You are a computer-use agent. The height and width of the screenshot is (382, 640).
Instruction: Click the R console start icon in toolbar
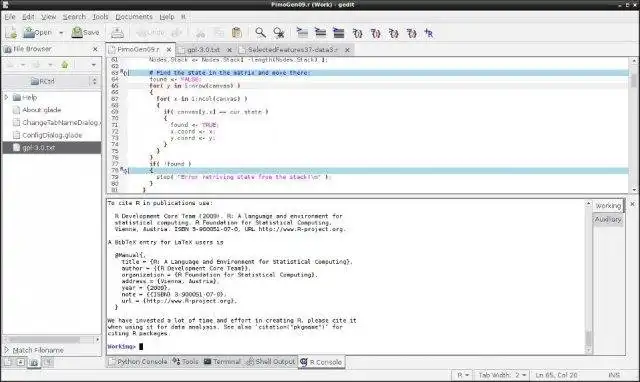click(429, 33)
